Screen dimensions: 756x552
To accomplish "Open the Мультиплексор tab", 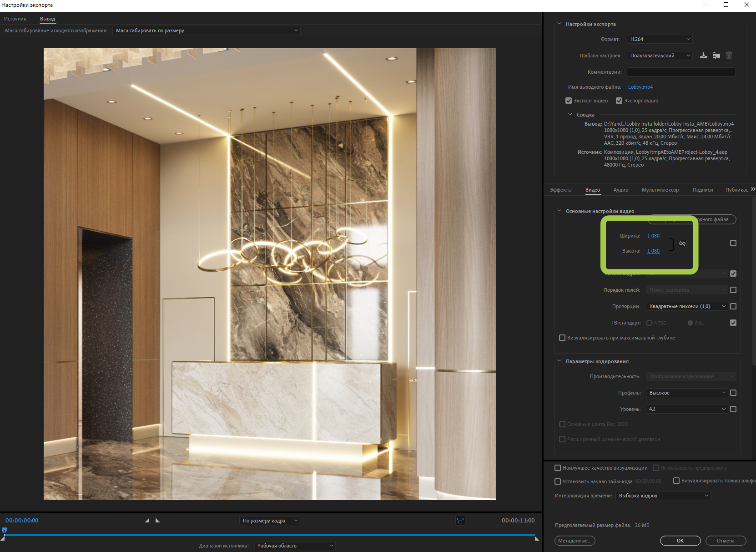I will 660,190.
